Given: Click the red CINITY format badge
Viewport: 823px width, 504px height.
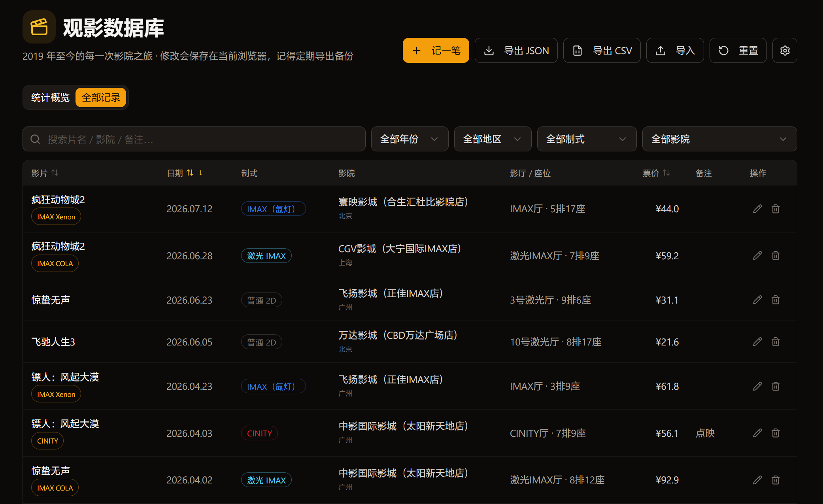Looking at the screenshot, I should pyautogui.click(x=259, y=433).
